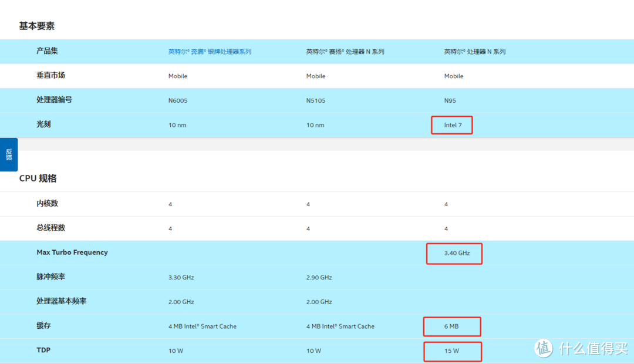Click the 英特尔 处理器 N 系列 text
The height and width of the screenshot is (364, 634).
[475, 52]
